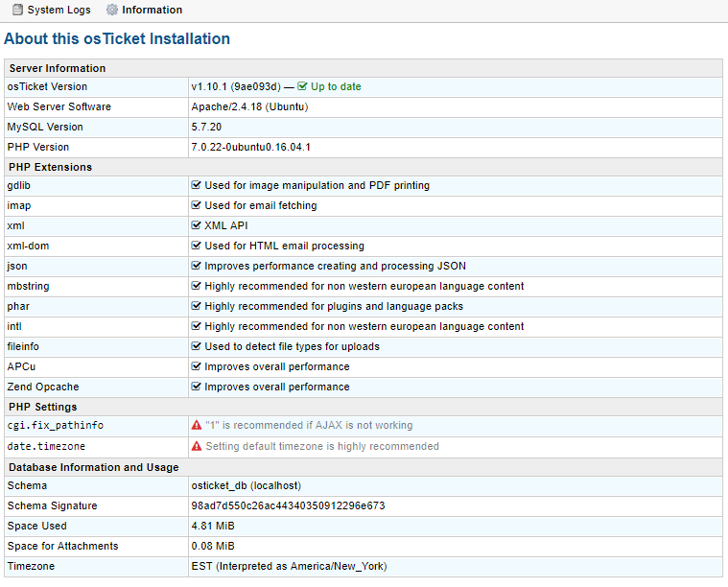Click the green Up to date check icon
The height and width of the screenshot is (587, 728).
[302, 86]
